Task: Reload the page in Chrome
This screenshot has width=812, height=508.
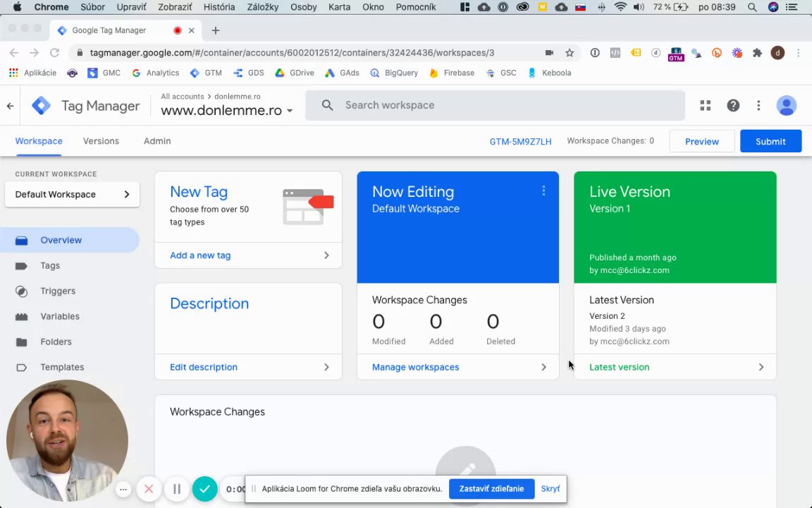Action: click(x=54, y=52)
